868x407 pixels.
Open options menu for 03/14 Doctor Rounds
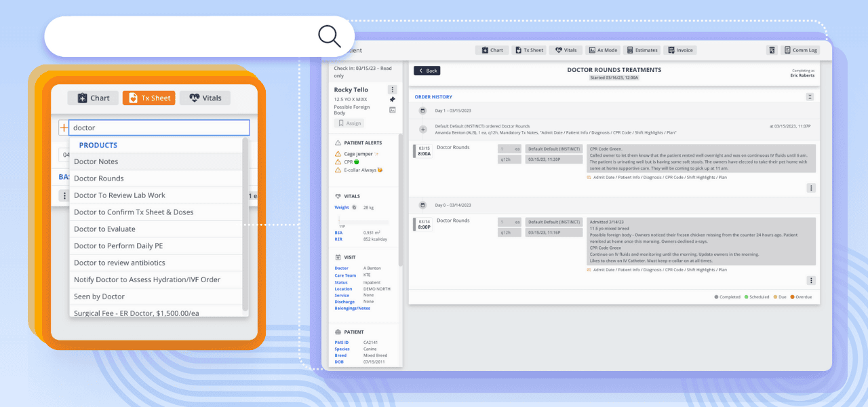pos(810,280)
